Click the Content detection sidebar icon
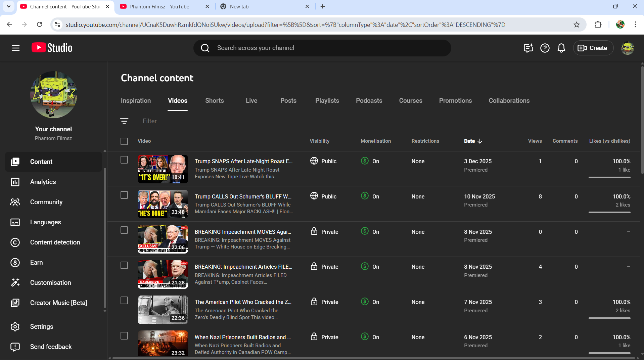644x360 pixels. click(x=15, y=242)
